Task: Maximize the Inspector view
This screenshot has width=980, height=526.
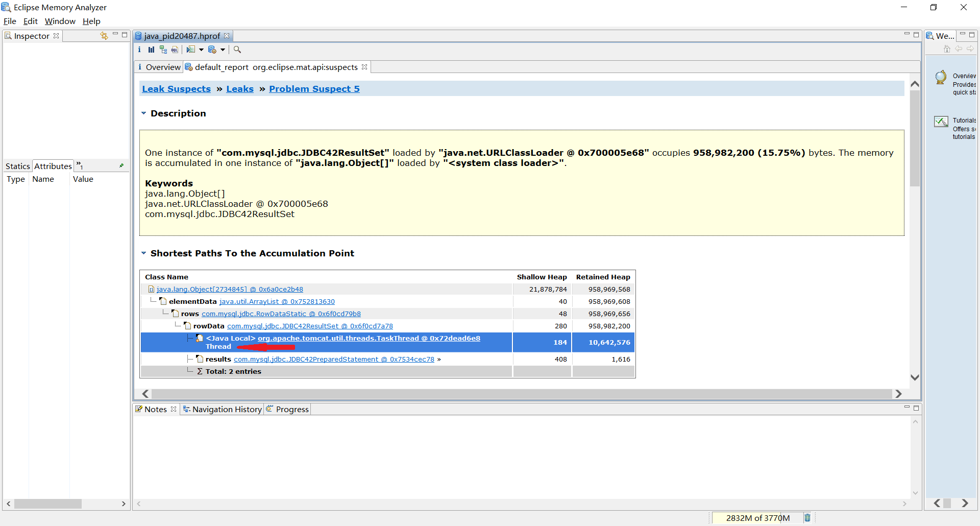Action: click(125, 35)
